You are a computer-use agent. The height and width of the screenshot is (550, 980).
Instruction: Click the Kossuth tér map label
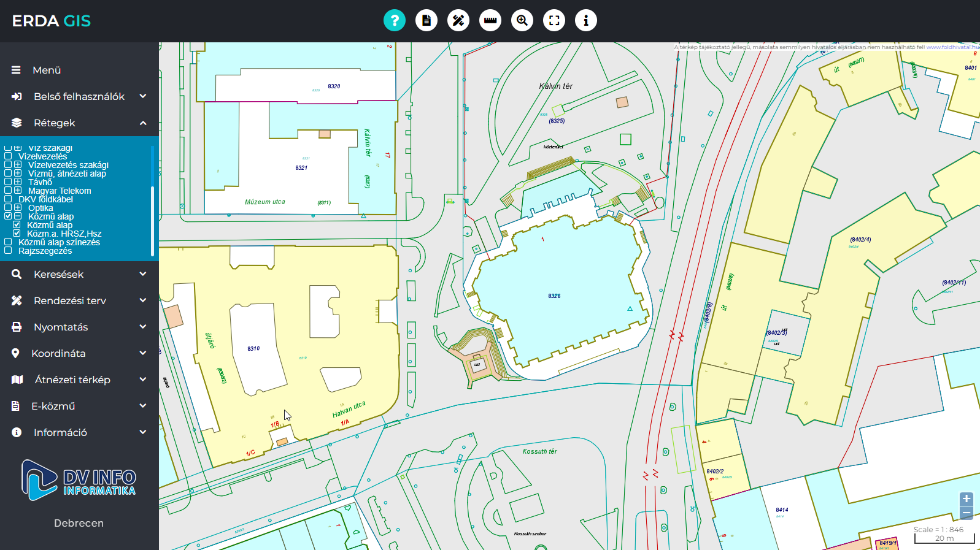point(539,451)
